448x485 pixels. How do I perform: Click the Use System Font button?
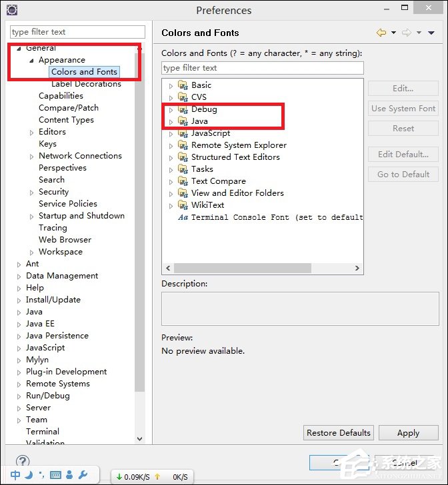tap(403, 109)
